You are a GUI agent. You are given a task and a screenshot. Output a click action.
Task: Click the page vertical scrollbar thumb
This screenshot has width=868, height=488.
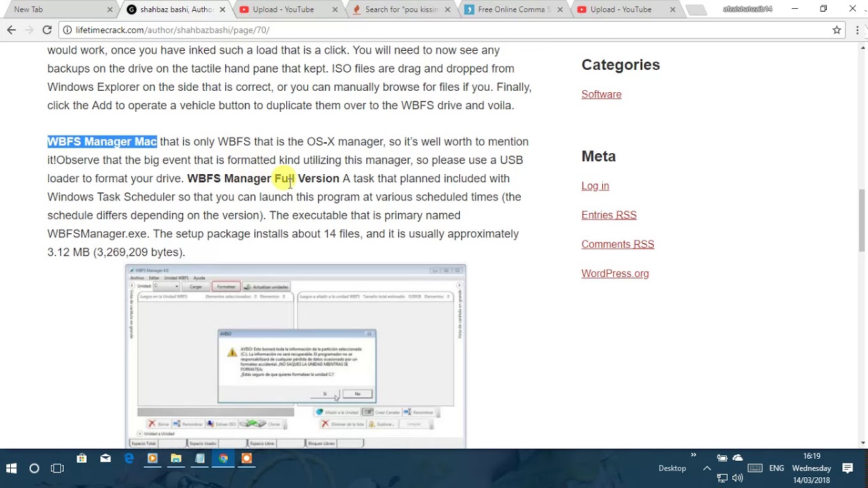point(863,220)
